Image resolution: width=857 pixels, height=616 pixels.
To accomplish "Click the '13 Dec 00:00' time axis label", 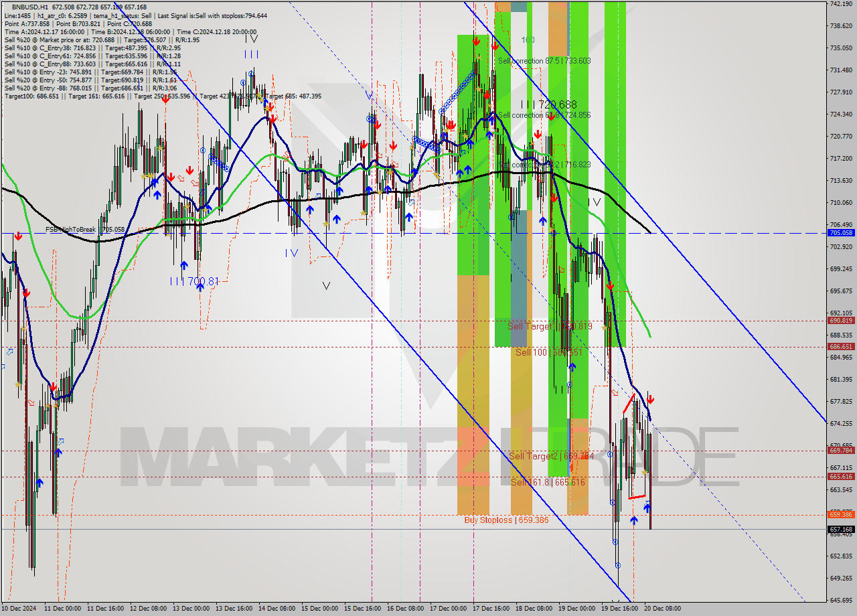I will coord(191,609).
